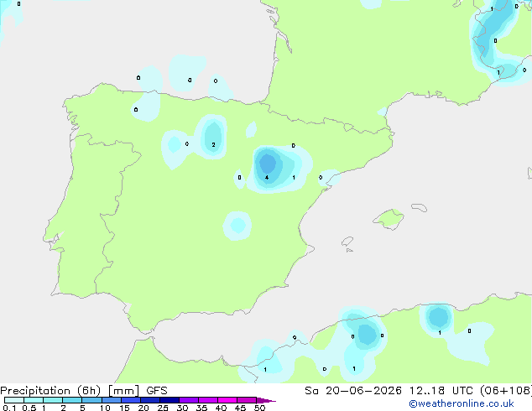Select the '45' legend scale label

tap(240, 408)
